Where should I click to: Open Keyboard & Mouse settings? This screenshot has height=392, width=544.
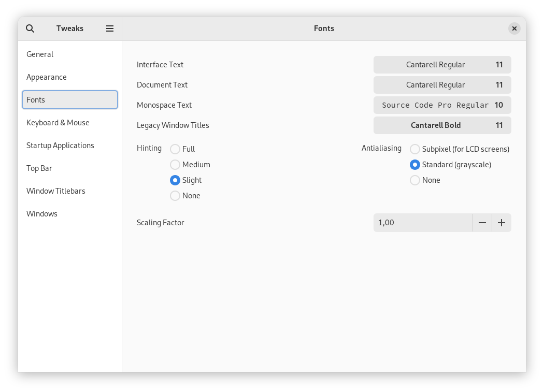click(x=70, y=123)
